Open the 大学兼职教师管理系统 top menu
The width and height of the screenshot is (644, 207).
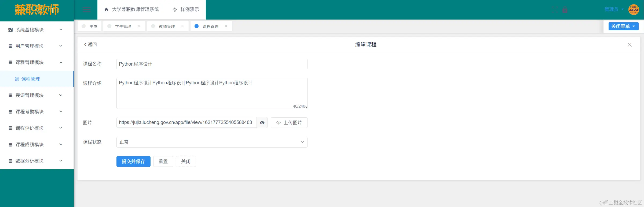[x=131, y=10]
